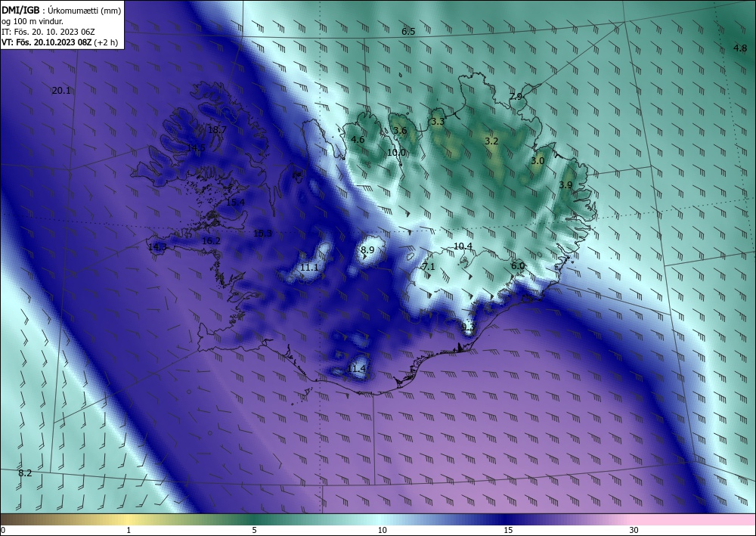Click the 10.4 value label
The height and width of the screenshot is (536, 756).
coord(463,246)
